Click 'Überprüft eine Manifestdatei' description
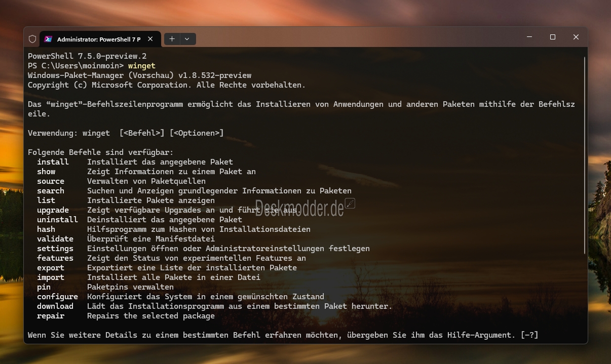Image resolution: width=611 pixels, height=364 pixels. [x=151, y=239]
